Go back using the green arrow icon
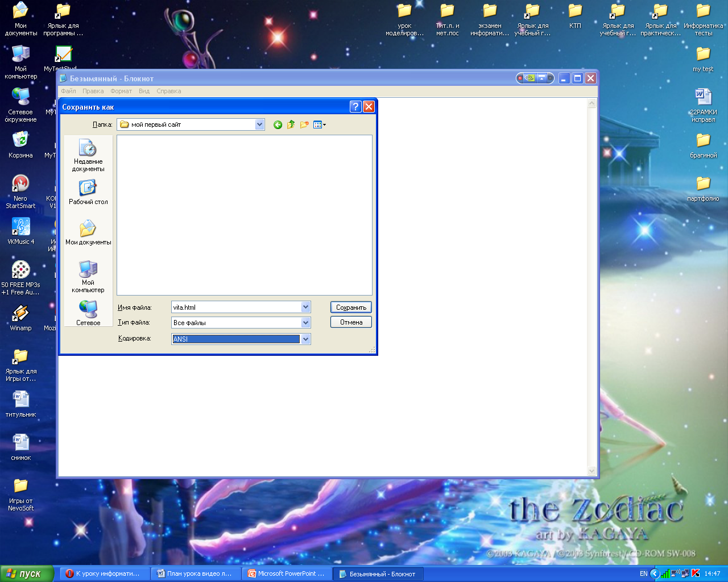This screenshot has width=728, height=582. (278, 124)
